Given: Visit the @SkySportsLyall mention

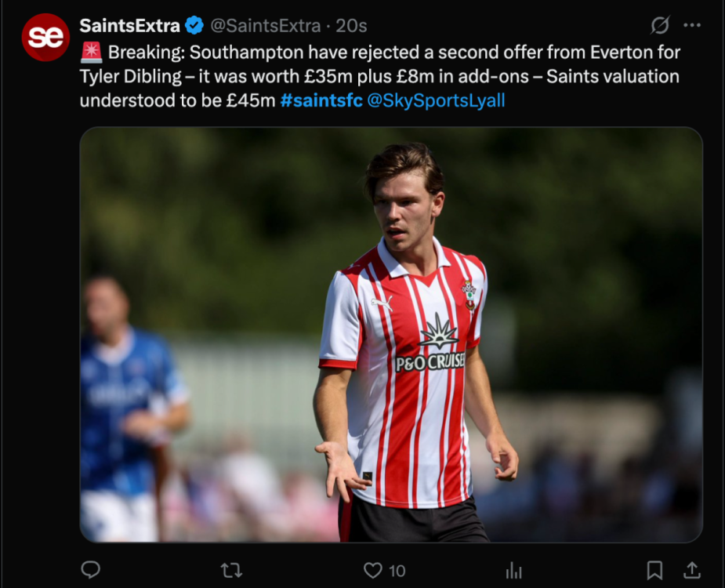Looking at the screenshot, I should 436,100.
